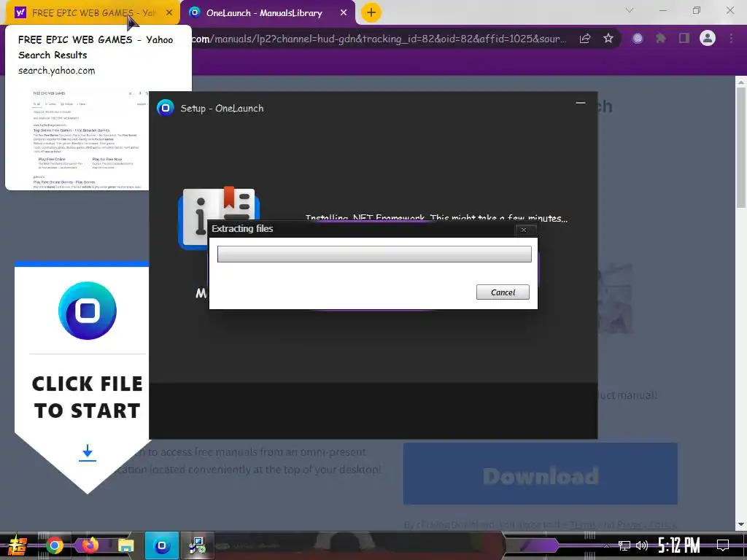
Task: Bookmark this page with the star icon
Action: [608, 39]
